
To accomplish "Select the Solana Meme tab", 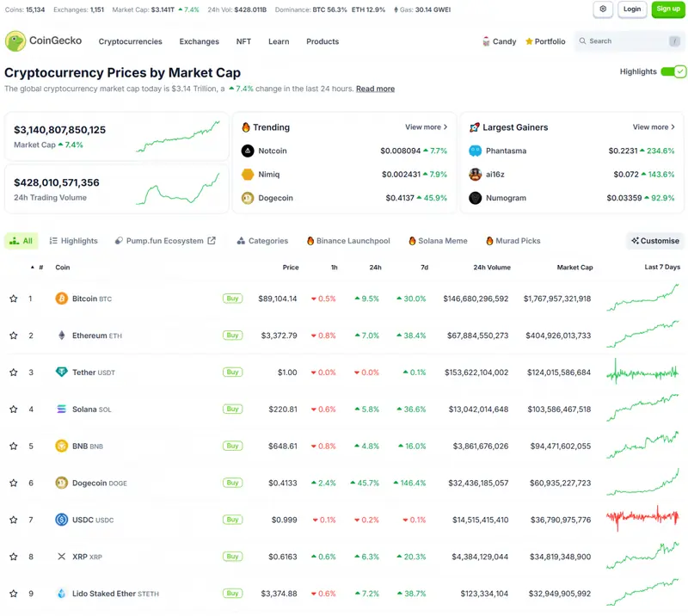I will pos(438,241).
